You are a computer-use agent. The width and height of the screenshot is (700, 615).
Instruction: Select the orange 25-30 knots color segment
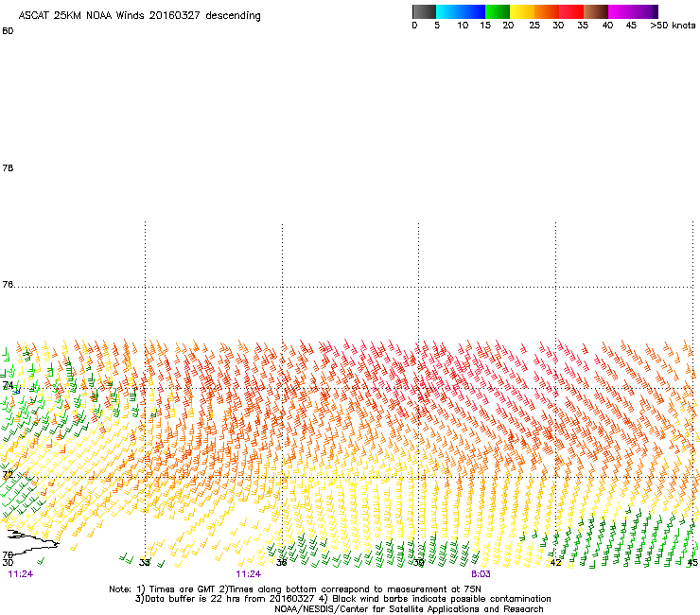point(547,11)
